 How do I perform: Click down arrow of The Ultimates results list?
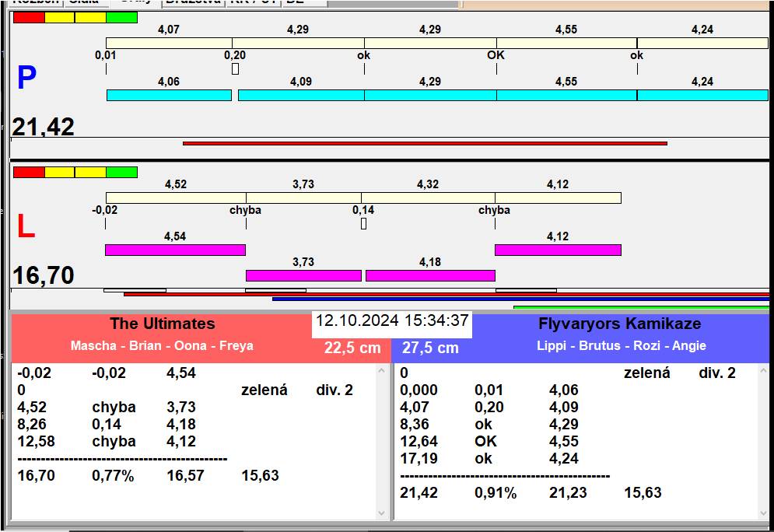point(381,513)
